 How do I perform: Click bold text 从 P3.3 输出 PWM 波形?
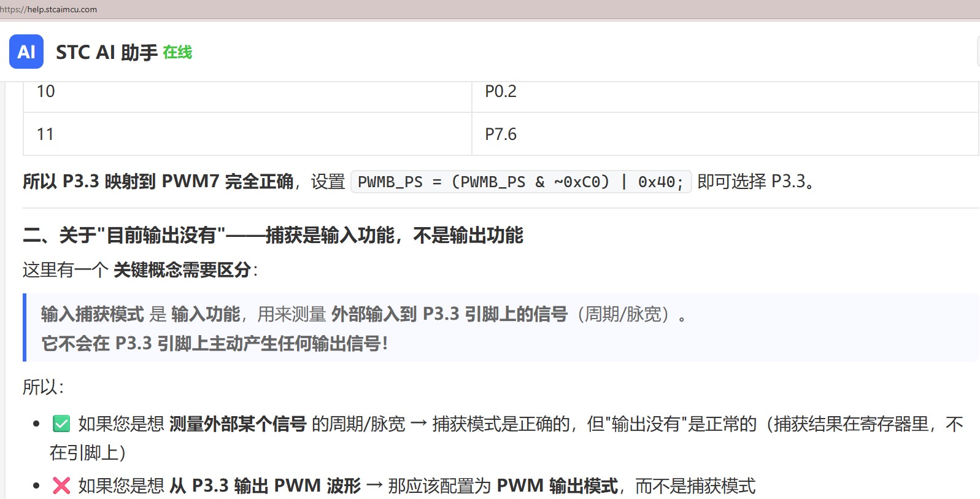click(265, 486)
